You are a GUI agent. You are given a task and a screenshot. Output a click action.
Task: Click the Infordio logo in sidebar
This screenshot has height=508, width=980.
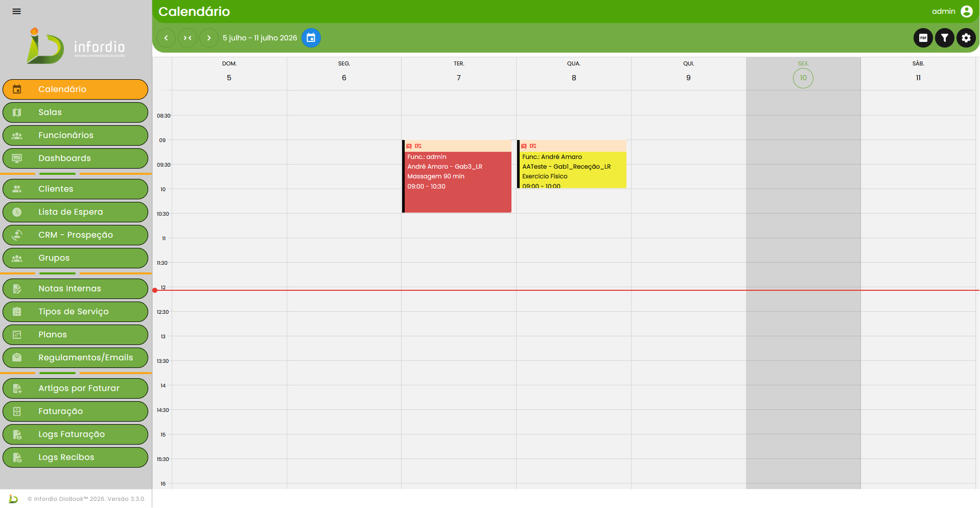point(76,47)
